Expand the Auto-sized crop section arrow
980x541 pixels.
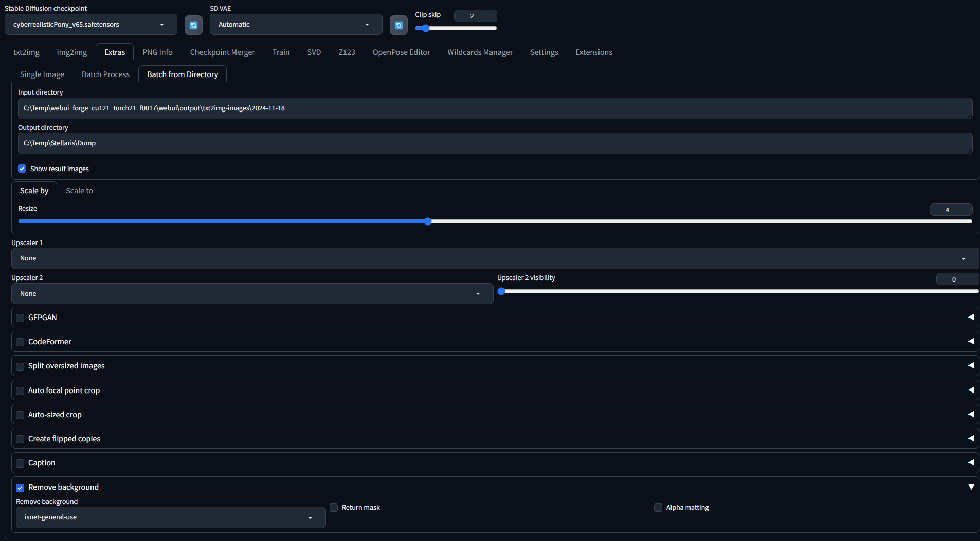click(x=971, y=414)
